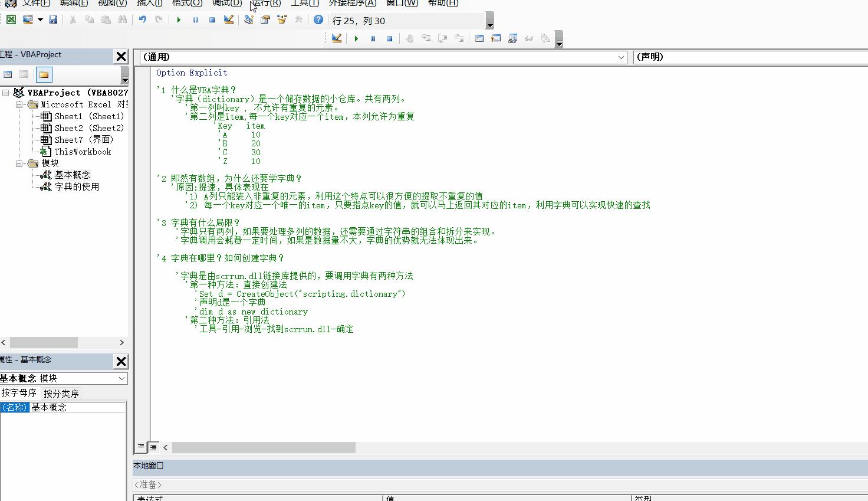868x501 pixels.
Task: Click the Copy icon in the toolbar
Action: pyautogui.click(x=89, y=20)
